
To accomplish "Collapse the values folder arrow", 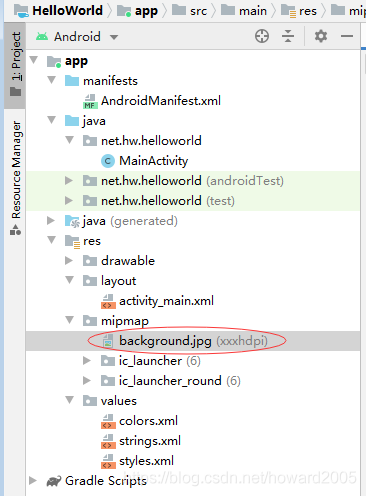I will (x=70, y=400).
